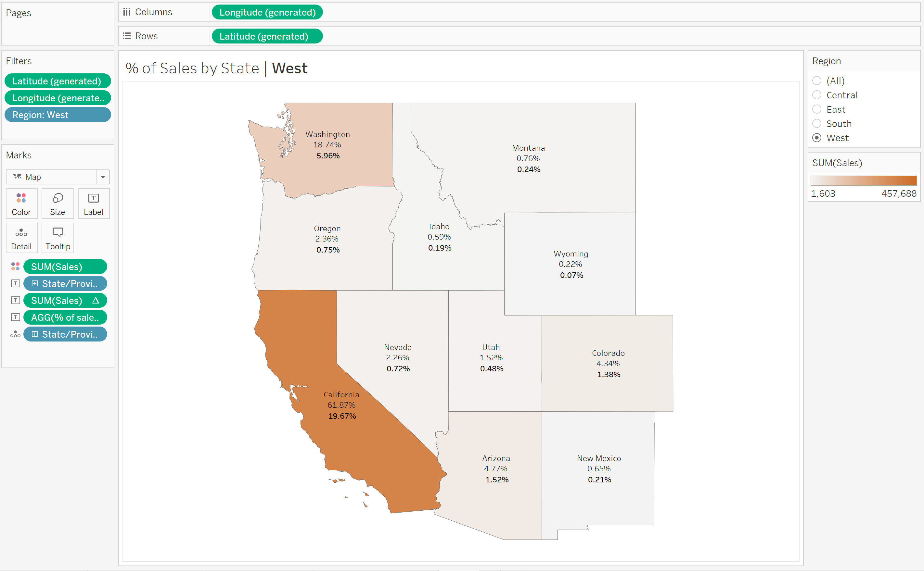Expand State/Province pill on Label

(35, 284)
